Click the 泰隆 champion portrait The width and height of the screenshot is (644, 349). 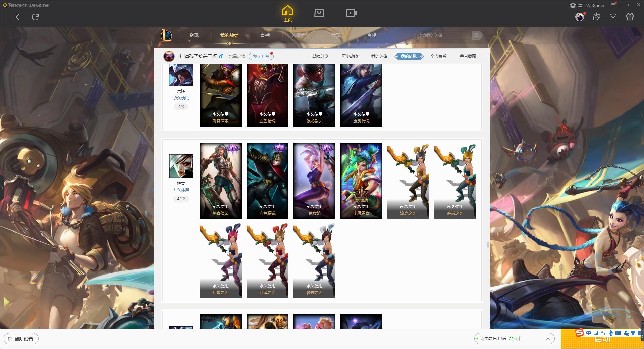(x=181, y=75)
